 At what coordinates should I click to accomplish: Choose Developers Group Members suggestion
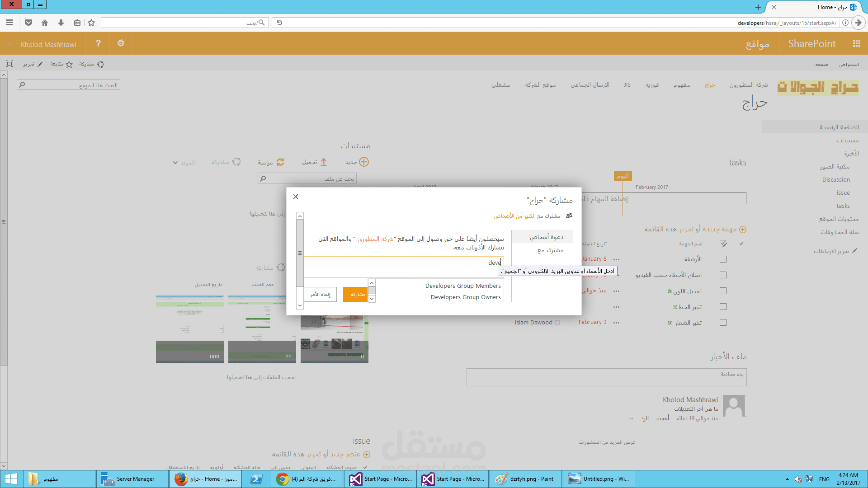tap(462, 286)
